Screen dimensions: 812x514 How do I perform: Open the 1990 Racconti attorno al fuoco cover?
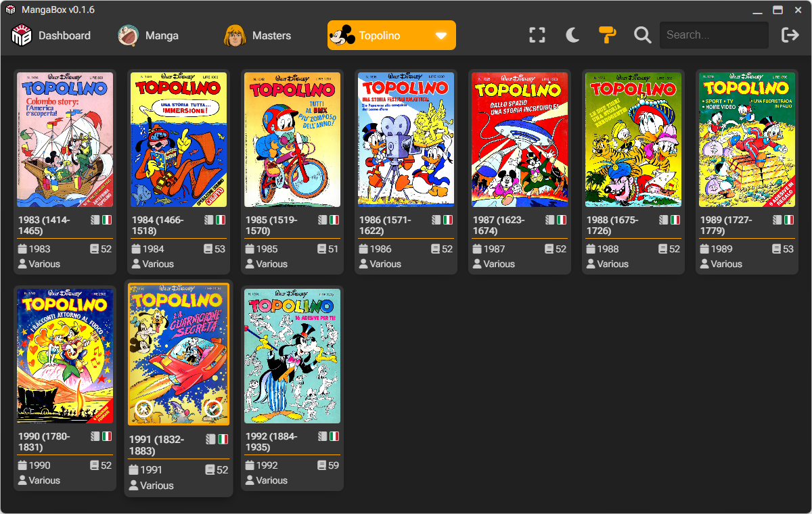pos(65,356)
